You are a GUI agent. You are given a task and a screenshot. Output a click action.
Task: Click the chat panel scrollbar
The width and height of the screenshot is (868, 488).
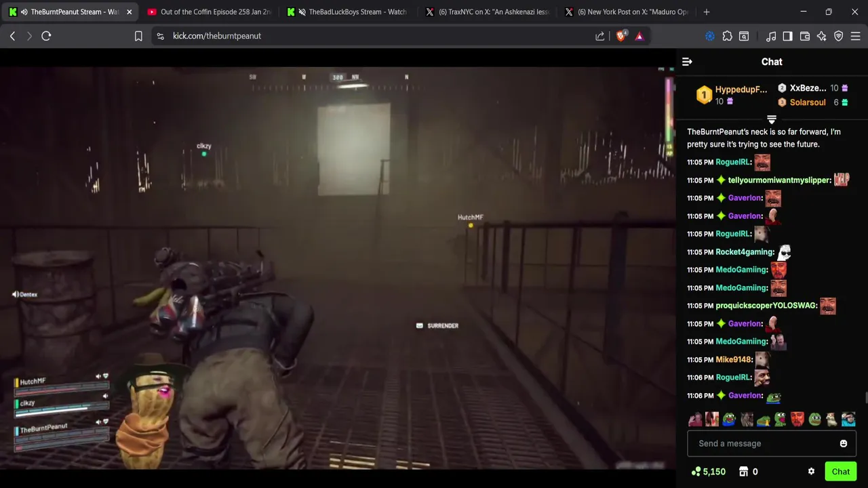tap(865, 396)
